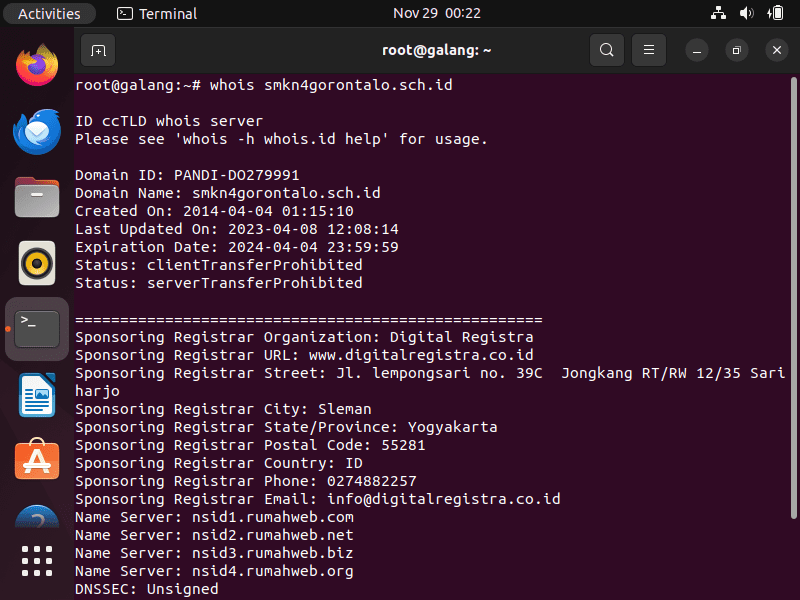Open Ubuntu Software app store
Viewport: 800px width, 600px height.
[x=37, y=460]
